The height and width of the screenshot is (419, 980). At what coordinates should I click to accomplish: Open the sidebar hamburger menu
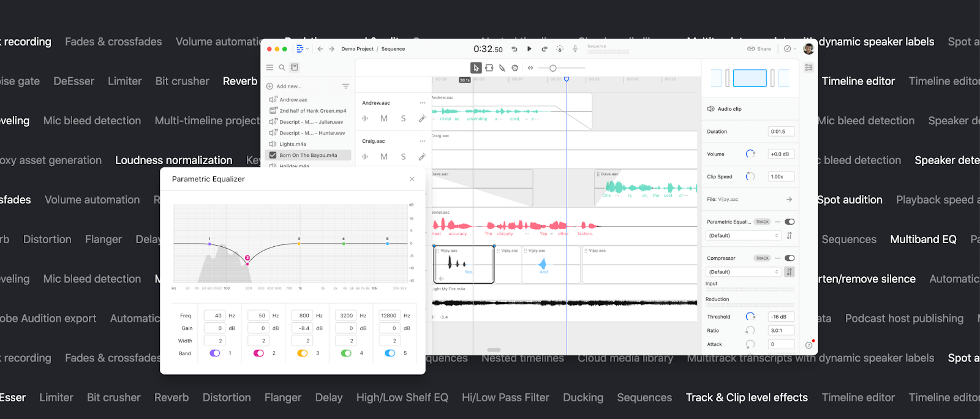point(270,67)
